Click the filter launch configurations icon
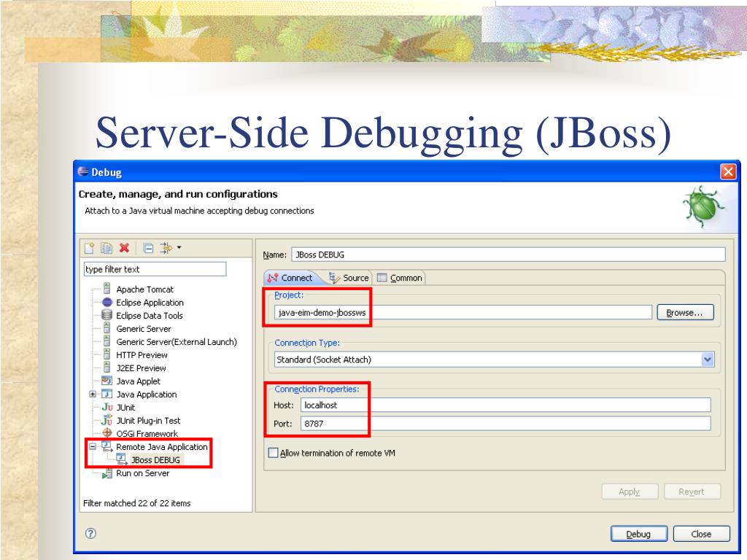747x560 pixels. [166, 248]
